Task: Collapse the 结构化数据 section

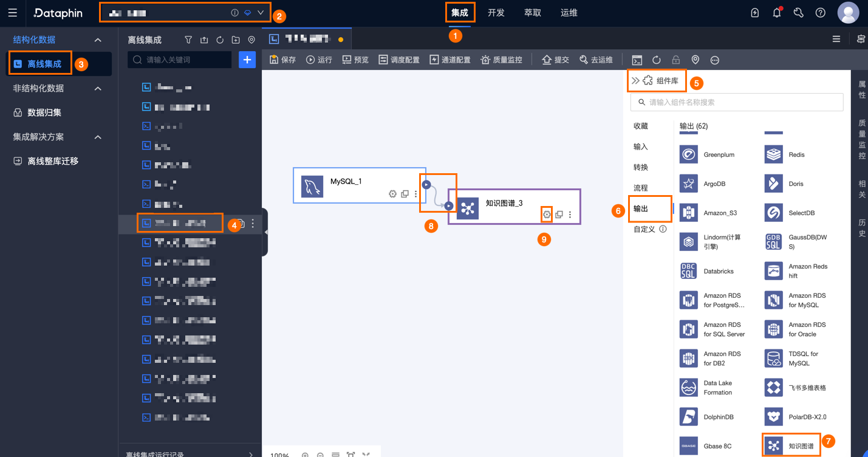Action: point(98,40)
